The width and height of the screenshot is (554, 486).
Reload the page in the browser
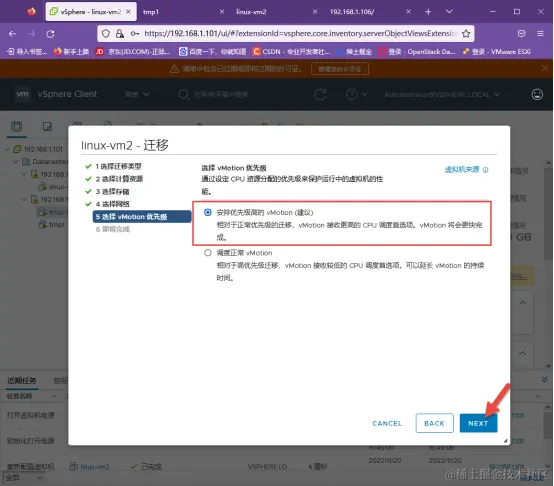51,34
